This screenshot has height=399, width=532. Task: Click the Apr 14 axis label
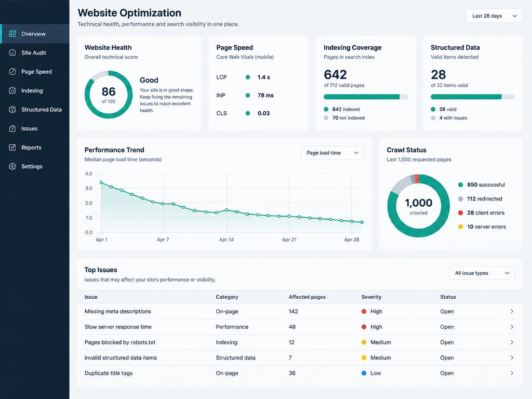227,240
